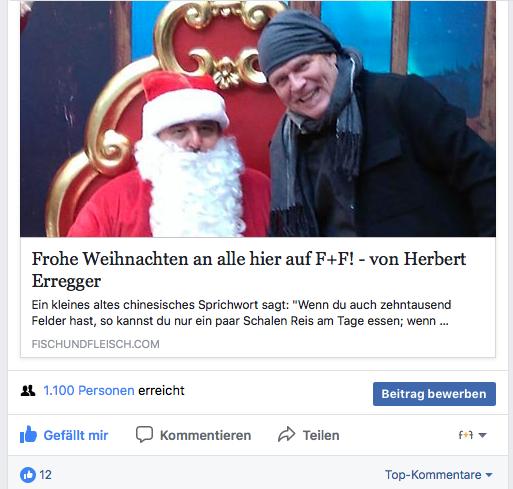Click the Gefällt mir text label
513x489 pixels.
tap(76, 435)
